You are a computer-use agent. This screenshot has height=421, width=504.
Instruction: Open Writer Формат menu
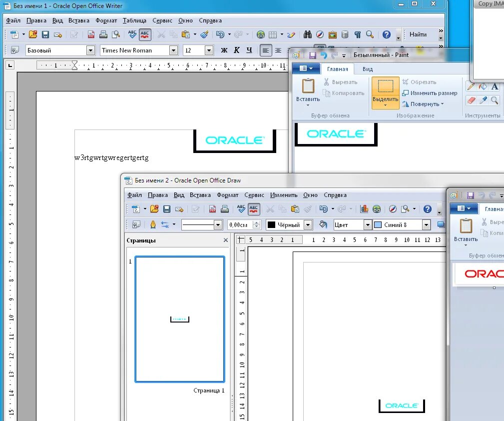point(106,20)
